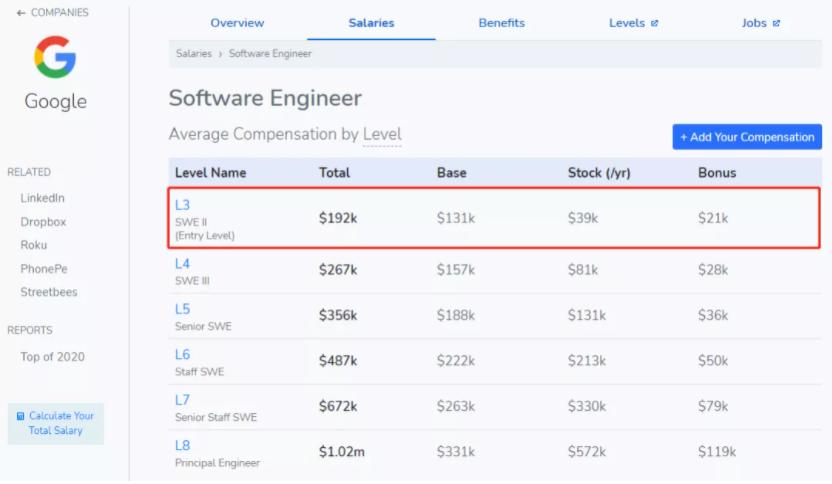Open related company LinkedIn
The width and height of the screenshot is (832, 484).
pyautogui.click(x=42, y=198)
